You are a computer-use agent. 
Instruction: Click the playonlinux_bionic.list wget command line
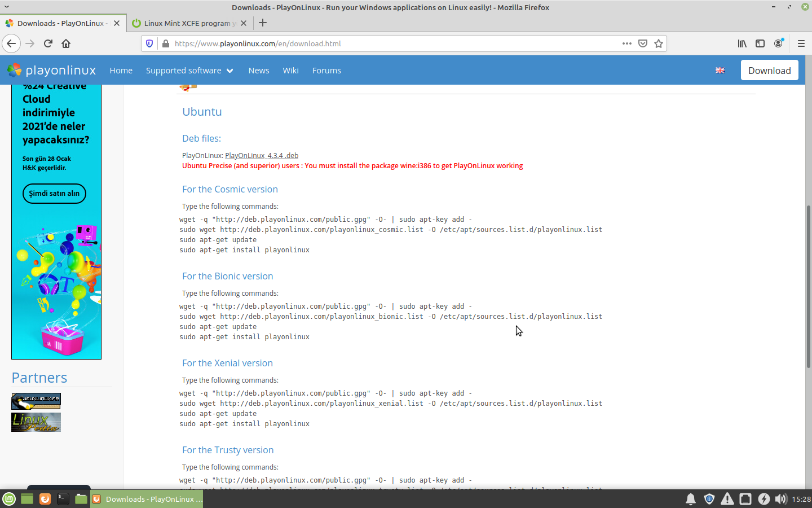click(x=391, y=317)
